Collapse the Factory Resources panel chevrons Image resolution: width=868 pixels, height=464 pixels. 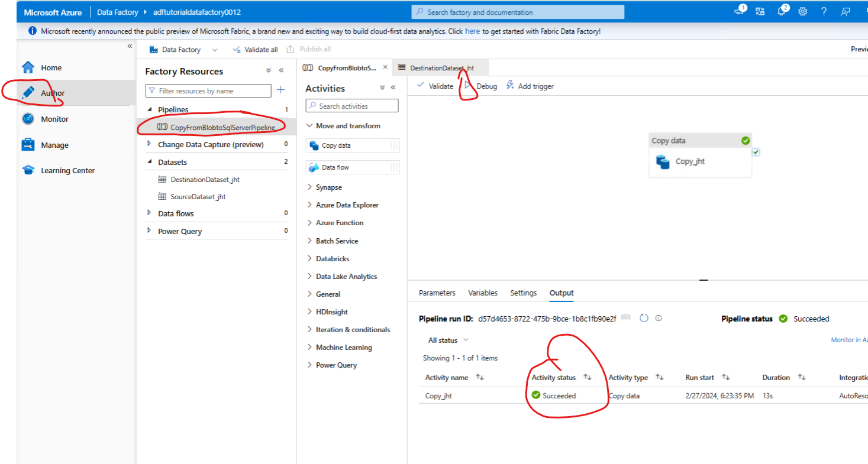point(281,70)
